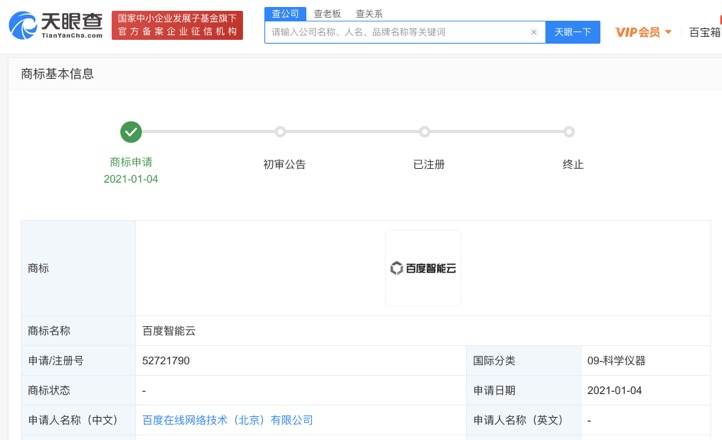Click the 已注册 progress step circle
722x440 pixels.
425,132
